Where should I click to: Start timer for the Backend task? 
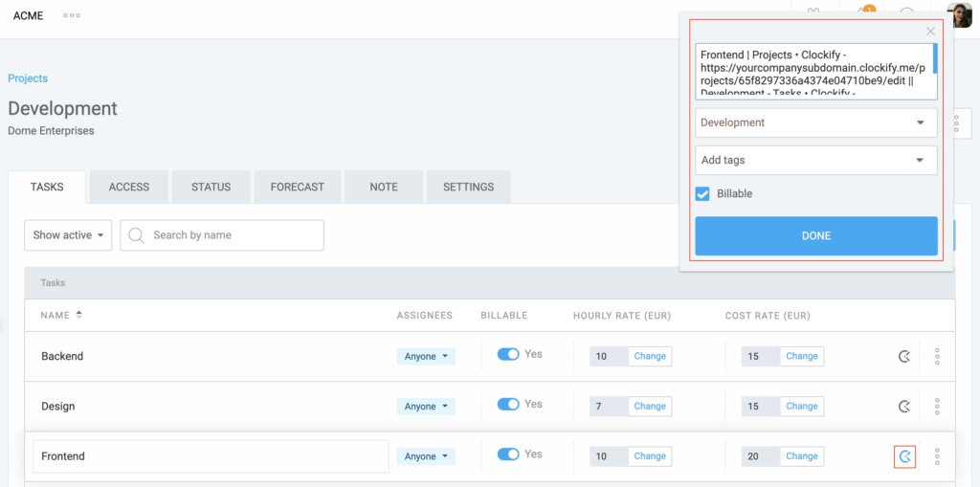pyautogui.click(x=904, y=357)
